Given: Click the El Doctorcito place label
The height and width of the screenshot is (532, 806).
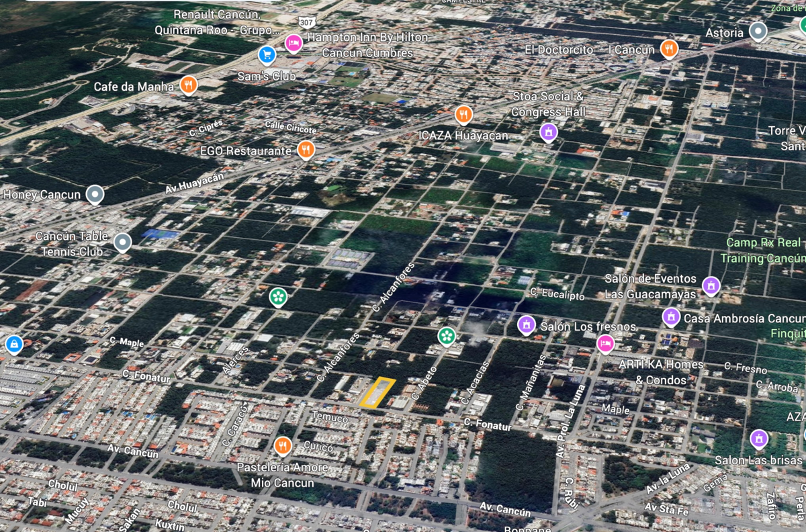Looking at the screenshot, I should point(559,50).
